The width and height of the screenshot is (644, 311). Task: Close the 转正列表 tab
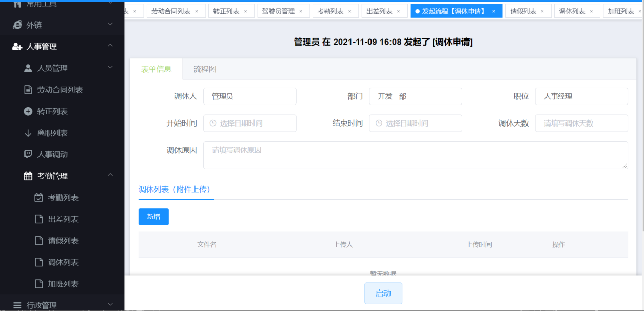point(245,11)
